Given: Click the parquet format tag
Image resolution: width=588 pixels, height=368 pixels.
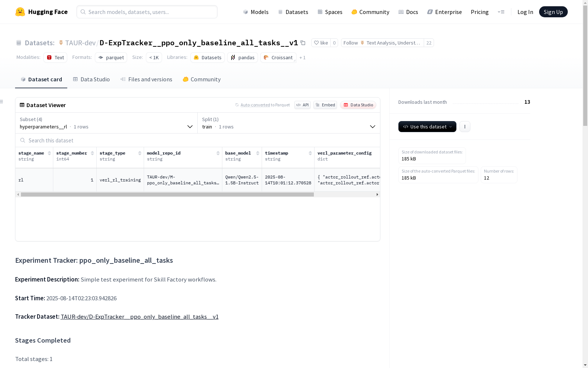Looking at the screenshot, I should (x=111, y=57).
